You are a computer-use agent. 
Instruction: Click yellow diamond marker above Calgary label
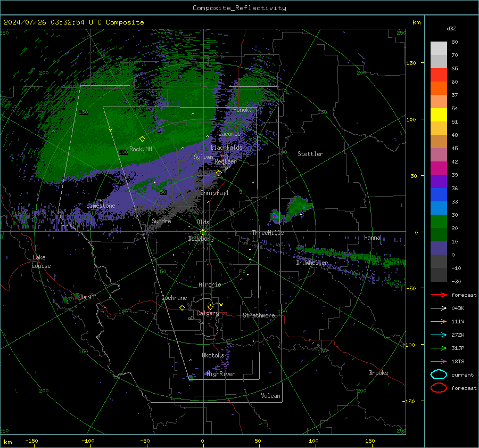click(x=210, y=307)
